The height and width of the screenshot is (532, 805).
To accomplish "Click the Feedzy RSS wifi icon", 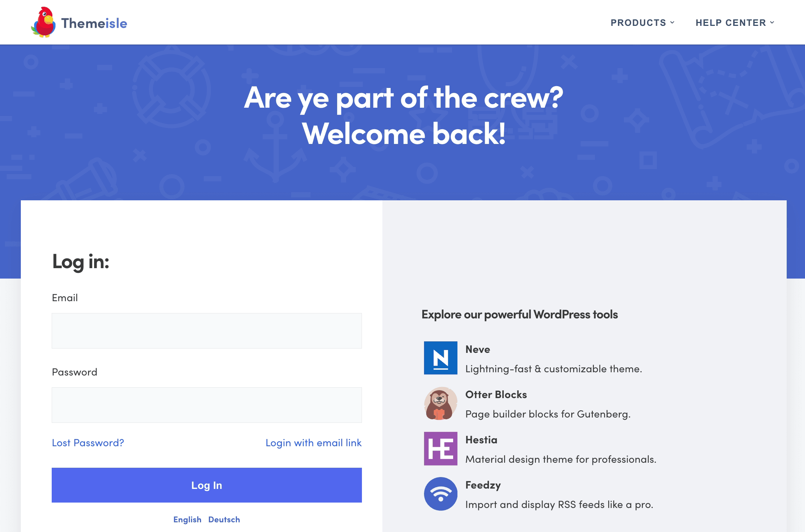I will click(441, 494).
